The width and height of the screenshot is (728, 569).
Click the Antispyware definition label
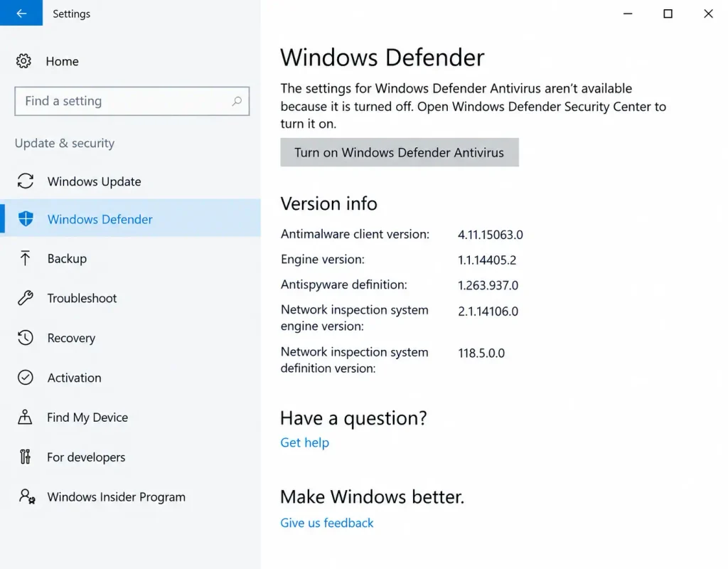click(x=344, y=284)
